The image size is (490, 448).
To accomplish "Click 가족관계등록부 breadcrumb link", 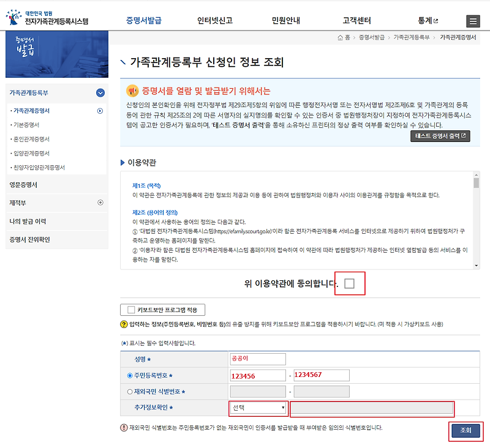I will click(412, 37).
